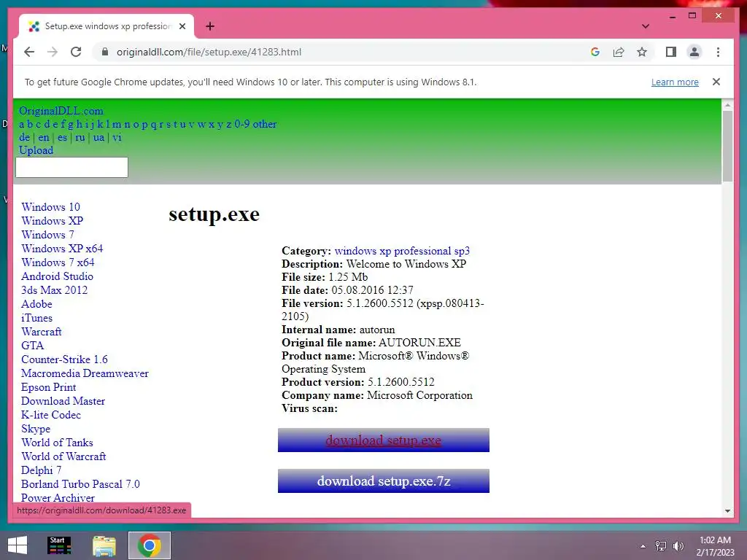Open the '0-9' index link

click(242, 124)
